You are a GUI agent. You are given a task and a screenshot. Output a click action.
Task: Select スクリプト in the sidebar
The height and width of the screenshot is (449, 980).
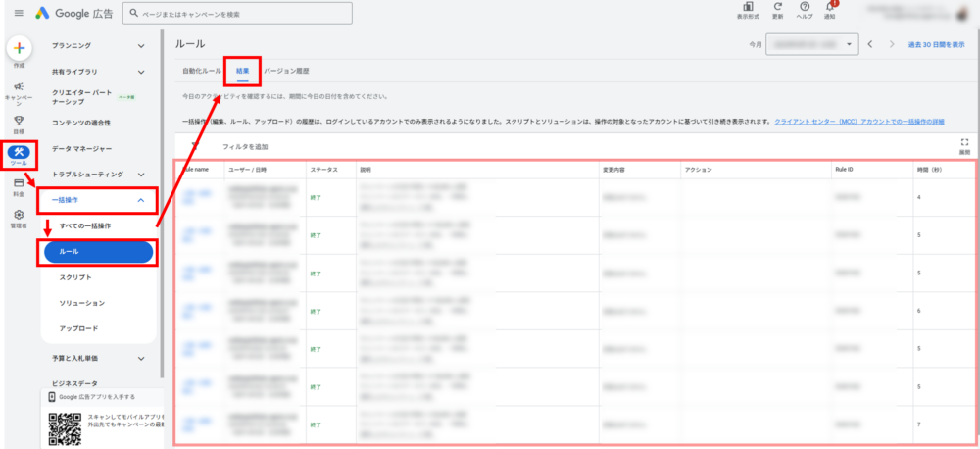pyautogui.click(x=75, y=277)
